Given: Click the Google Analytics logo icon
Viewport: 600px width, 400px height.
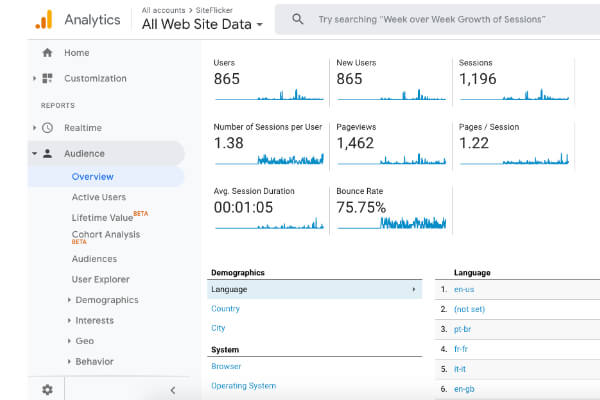Looking at the screenshot, I should [x=43, y=19].
